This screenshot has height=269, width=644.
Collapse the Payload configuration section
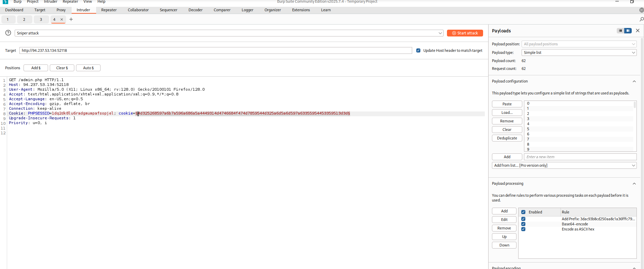pos(634,81)
